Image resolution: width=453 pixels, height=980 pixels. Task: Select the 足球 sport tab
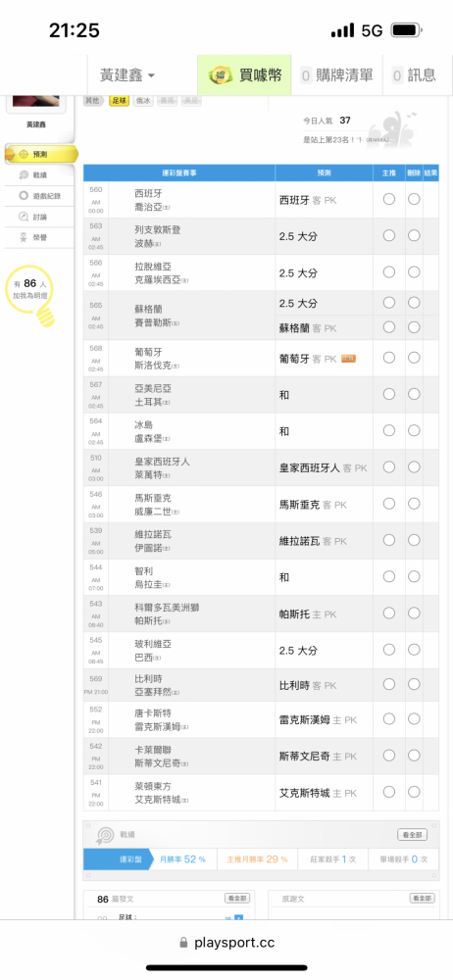[119, 101]
